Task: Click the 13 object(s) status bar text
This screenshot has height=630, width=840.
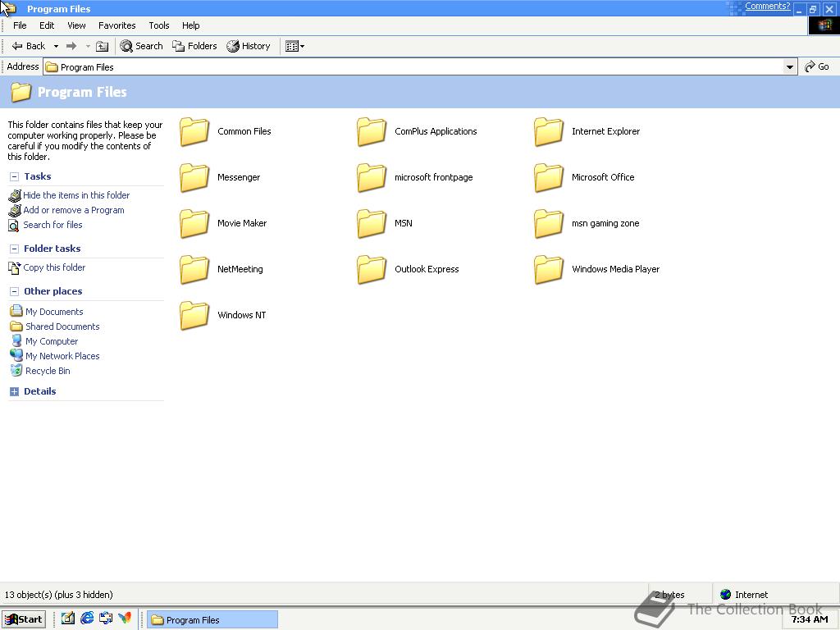Action: point(58,595)
